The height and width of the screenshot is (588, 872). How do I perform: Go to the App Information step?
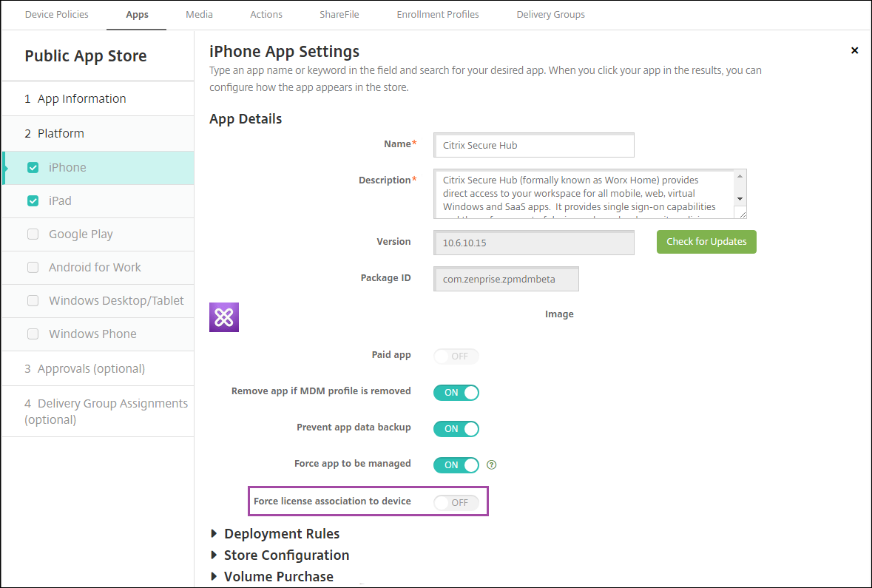click(x=81, y=99)
